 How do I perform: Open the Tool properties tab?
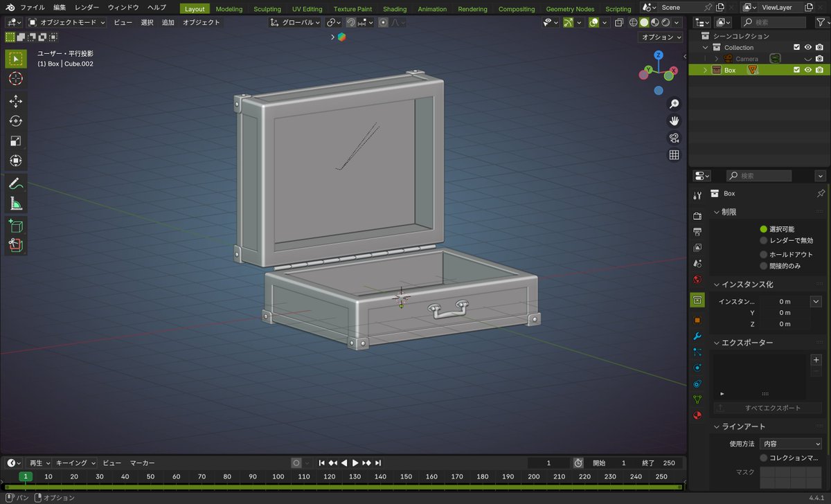coord(697,195)
